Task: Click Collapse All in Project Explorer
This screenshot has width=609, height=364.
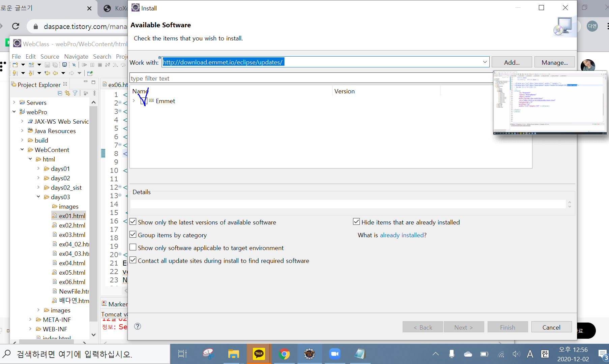Action: (60, 93)
